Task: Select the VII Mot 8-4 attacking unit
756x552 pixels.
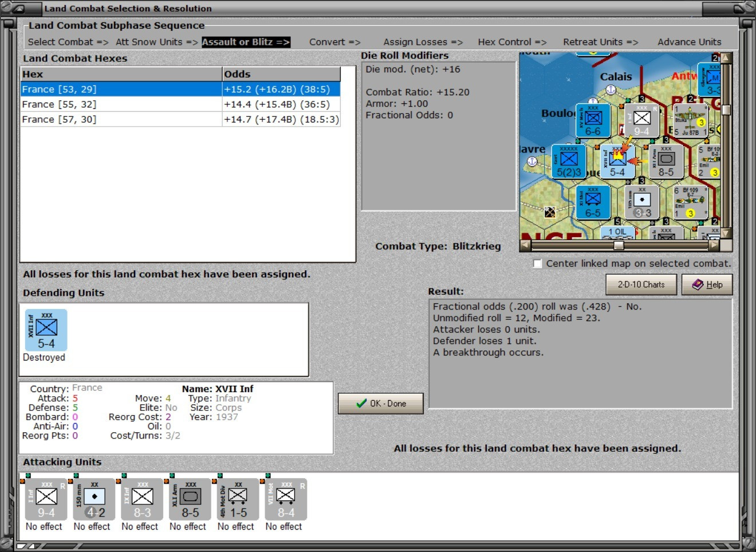Action: pos(286,499)
